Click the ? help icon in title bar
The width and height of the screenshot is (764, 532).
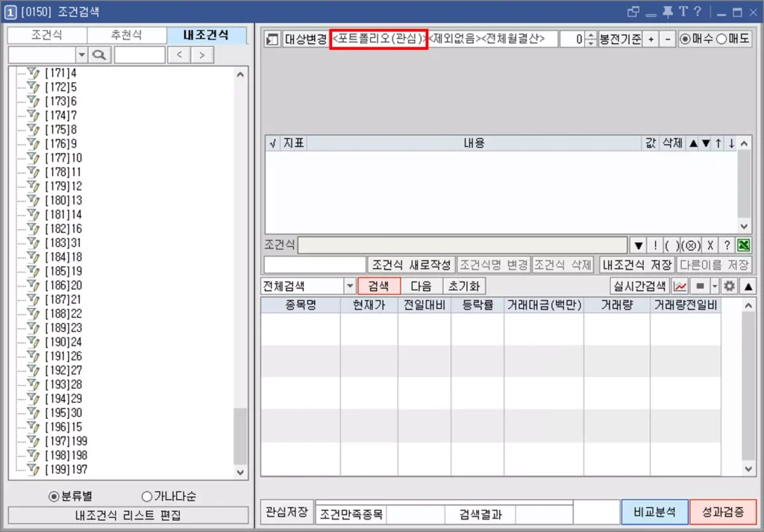point(698,12)
